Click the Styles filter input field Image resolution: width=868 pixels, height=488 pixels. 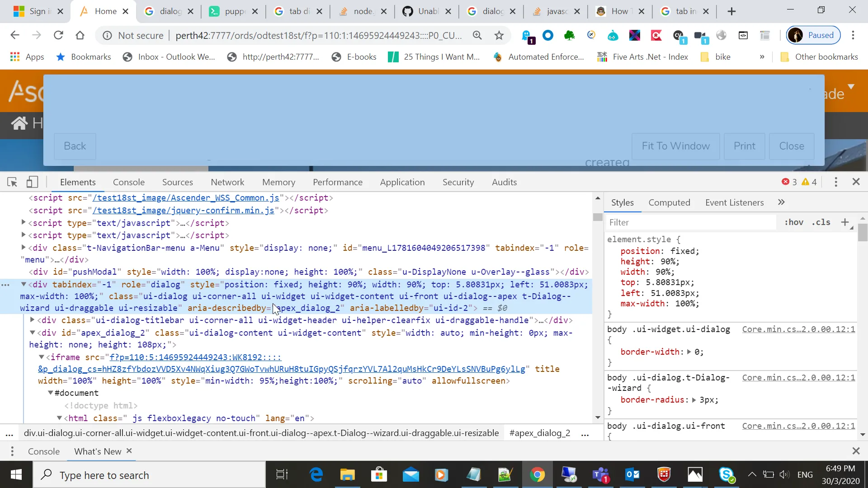(692, 222)
